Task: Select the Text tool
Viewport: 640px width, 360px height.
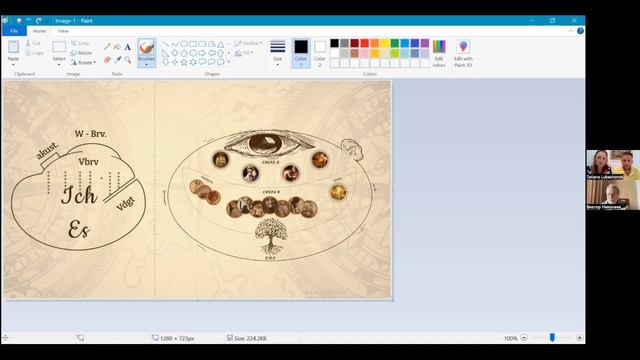Action: [x=128, y=47]
